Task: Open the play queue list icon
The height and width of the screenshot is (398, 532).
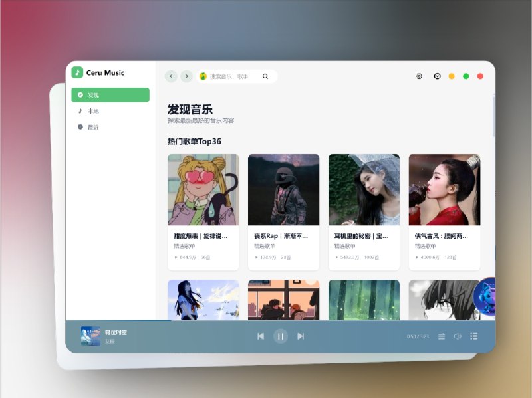Action: coord(474,336)
